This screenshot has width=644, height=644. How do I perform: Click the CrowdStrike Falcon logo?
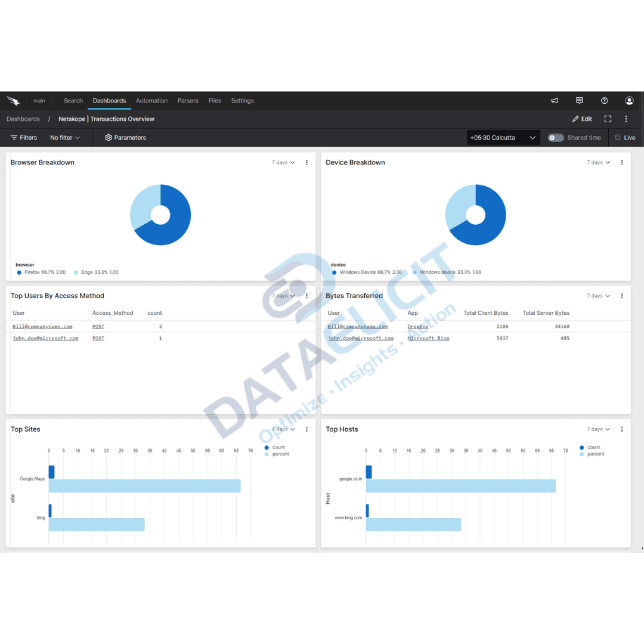click(x=13, y=100)
